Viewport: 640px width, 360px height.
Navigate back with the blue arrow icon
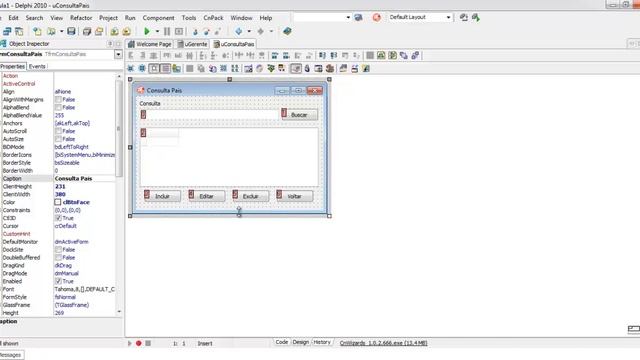(239, 31)
